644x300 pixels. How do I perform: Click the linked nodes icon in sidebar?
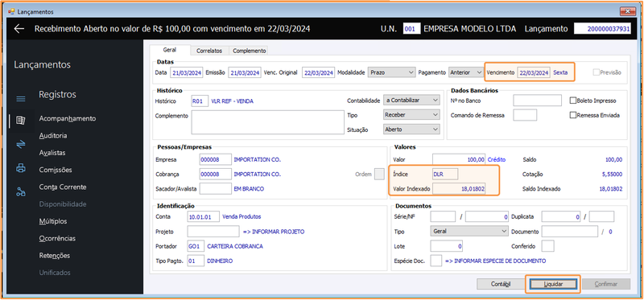tap(21, 191)
